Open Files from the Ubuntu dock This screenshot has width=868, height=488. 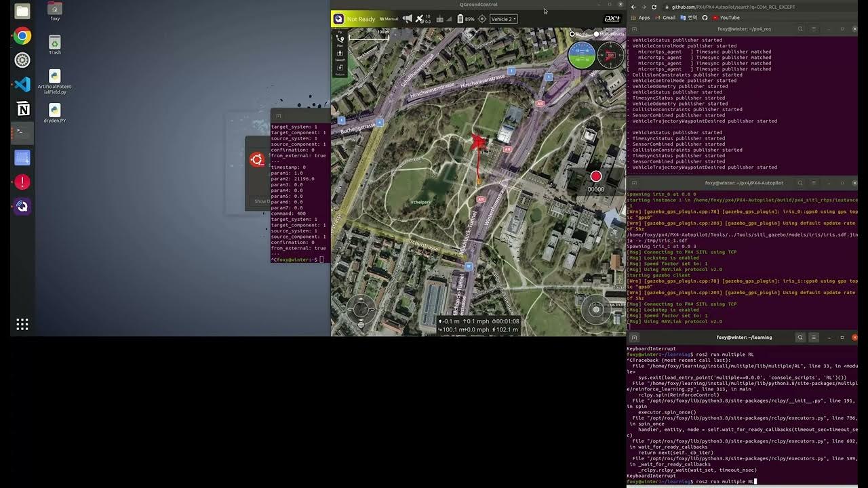(22, 12)
